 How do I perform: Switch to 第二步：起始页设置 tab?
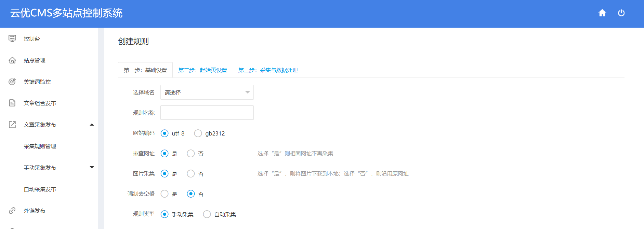[202, 70]
